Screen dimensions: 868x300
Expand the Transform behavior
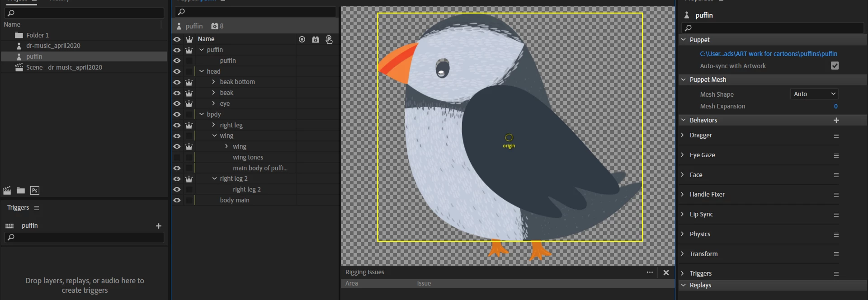pyautogui.click(x=683, y=253)
